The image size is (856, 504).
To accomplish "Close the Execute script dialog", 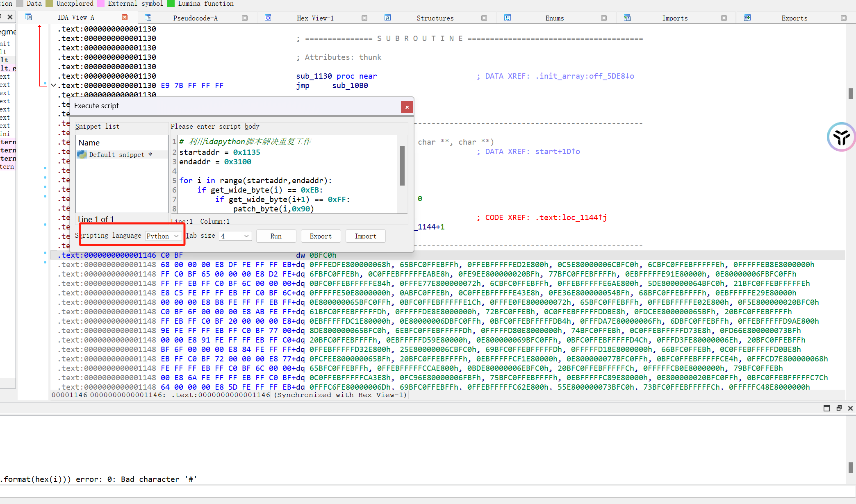I will tap(407, 107).
